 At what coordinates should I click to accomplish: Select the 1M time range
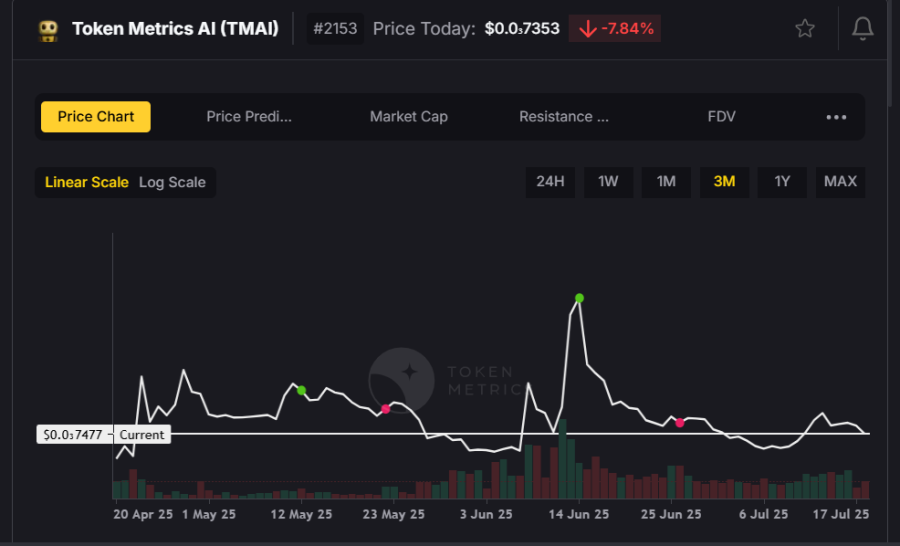[666, 181]
